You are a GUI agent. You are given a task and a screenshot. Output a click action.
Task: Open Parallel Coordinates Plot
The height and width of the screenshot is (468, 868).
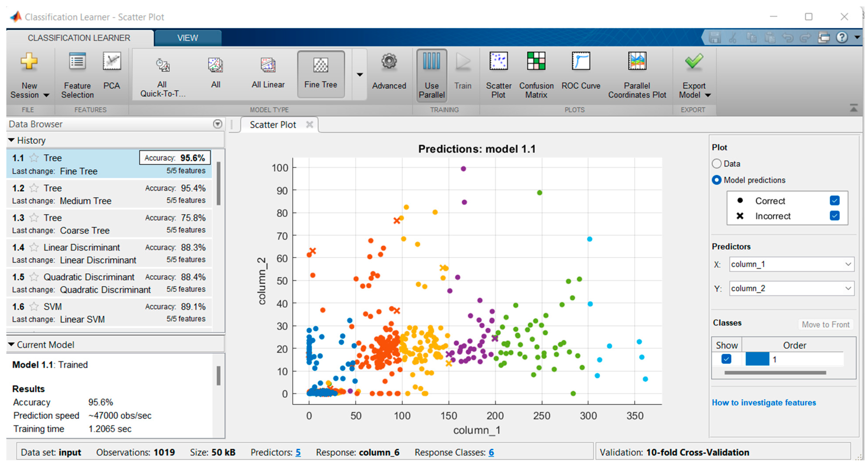(637, 75)
